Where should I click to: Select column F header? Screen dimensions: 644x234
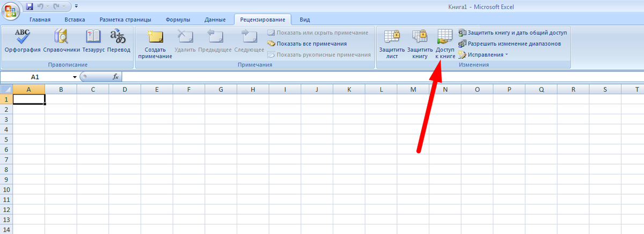189,90
